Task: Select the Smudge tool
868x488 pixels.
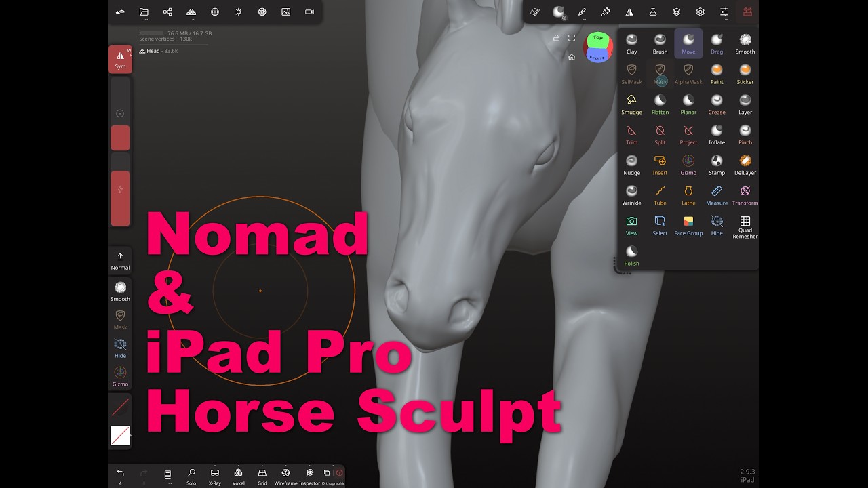Action: click(x=631, y=105)
